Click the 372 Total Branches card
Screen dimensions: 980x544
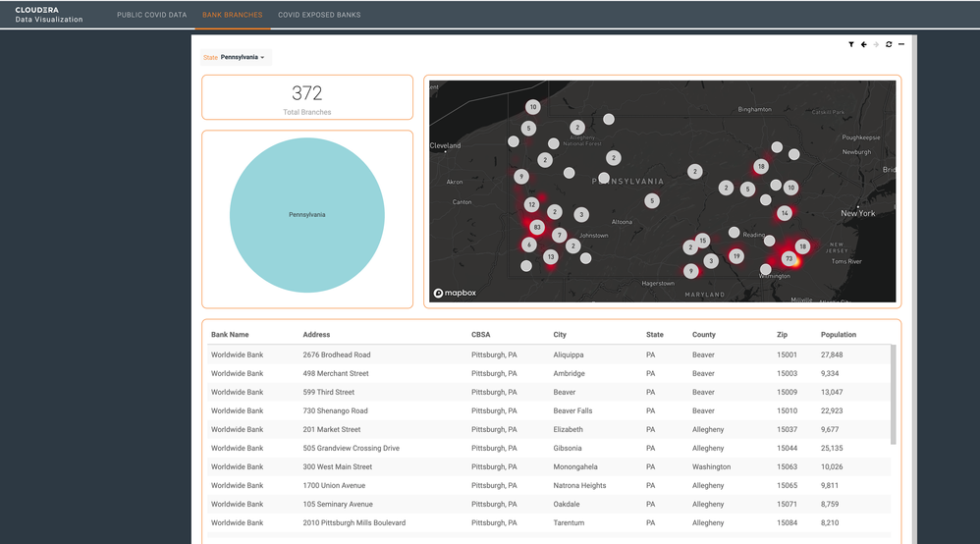point(307,97)
